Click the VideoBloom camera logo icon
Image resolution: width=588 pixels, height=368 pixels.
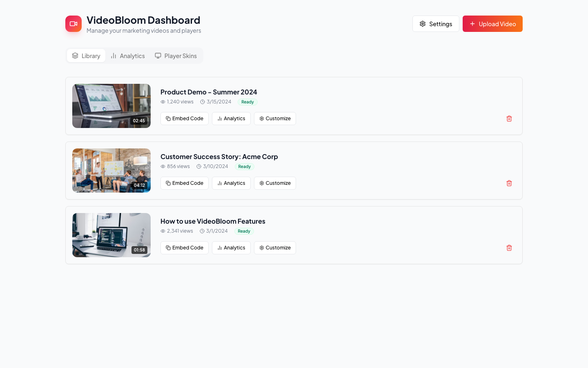pos(73,24)
